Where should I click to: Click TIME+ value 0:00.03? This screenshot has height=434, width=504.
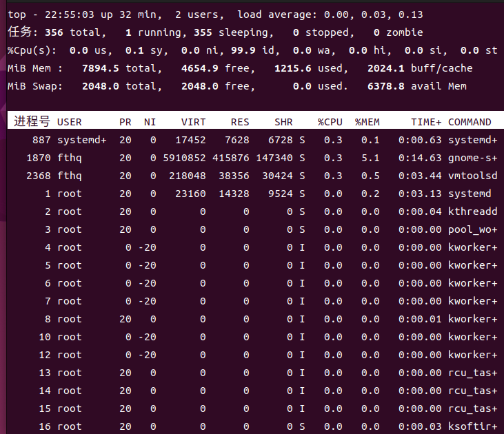(x=420, y=426)
